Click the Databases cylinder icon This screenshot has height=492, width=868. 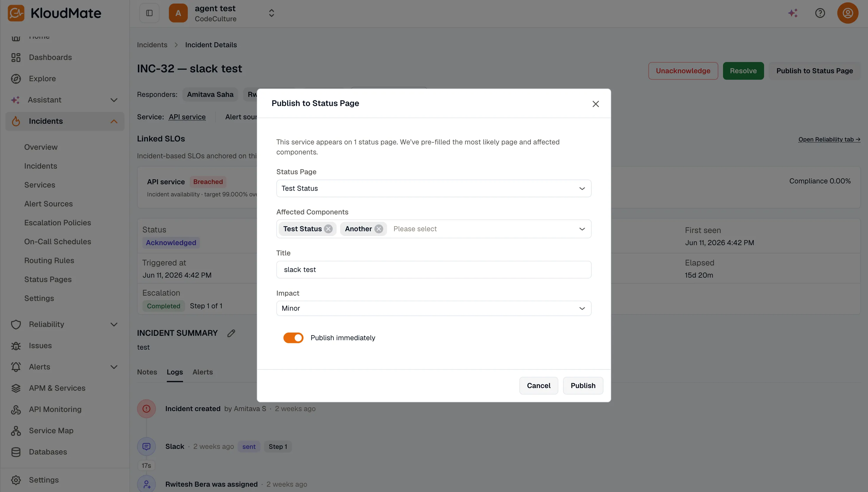coord(16,452)
